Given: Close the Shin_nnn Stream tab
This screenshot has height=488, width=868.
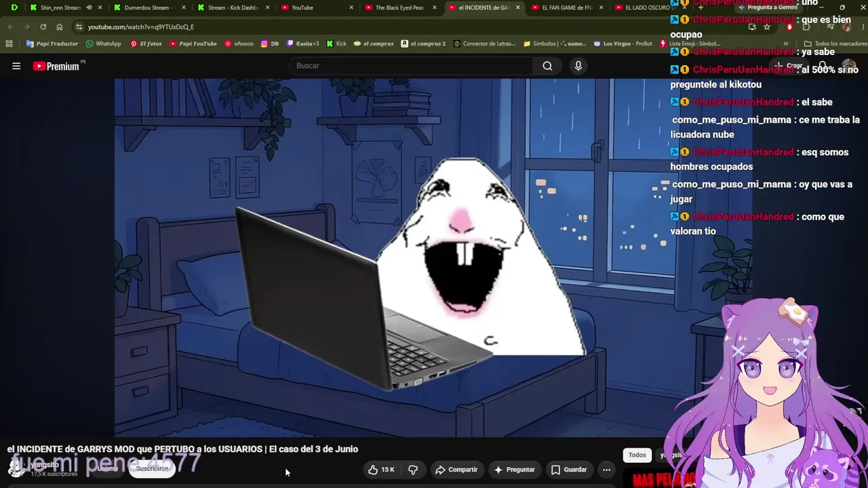Looking at the screenshot, I should pos(100,7).
